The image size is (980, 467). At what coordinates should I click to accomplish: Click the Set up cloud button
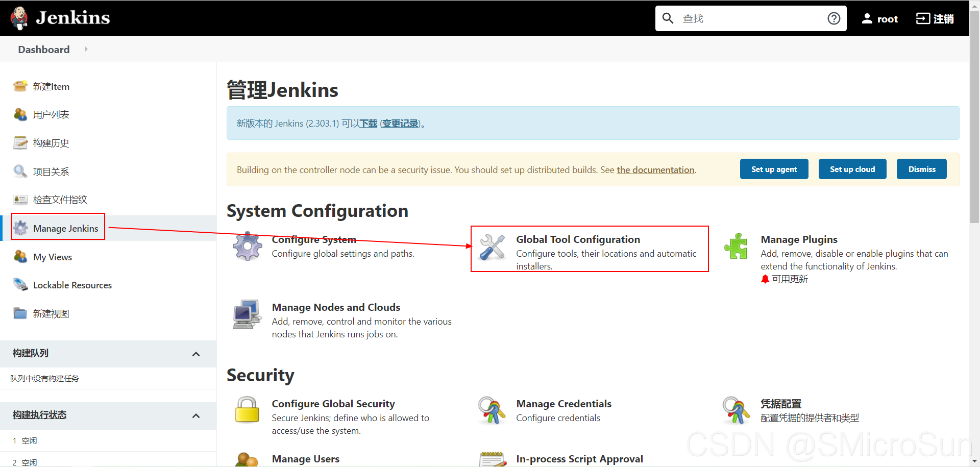852,169
